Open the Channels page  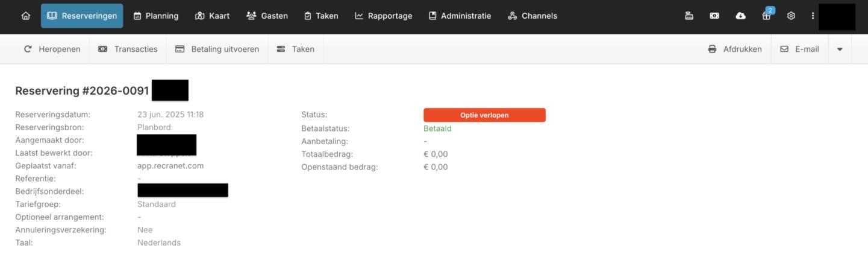(532, 16)
